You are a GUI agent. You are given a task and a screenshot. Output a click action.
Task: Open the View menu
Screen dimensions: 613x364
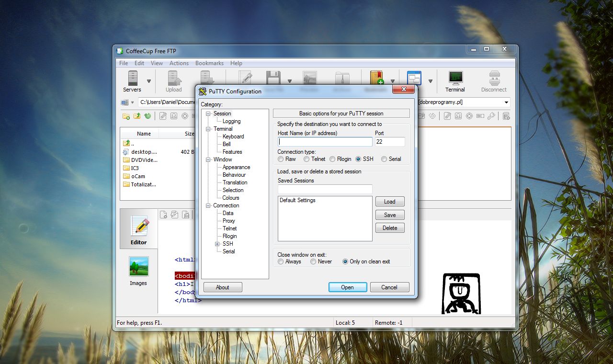coord(157,63)
